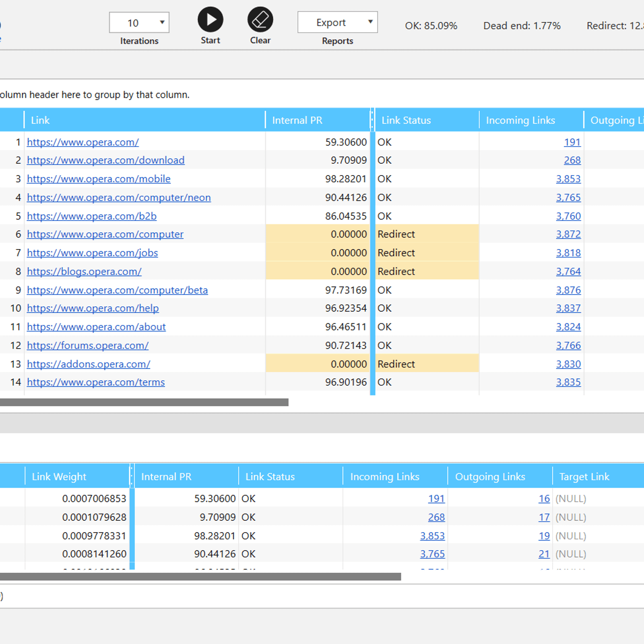Click incoming links count 268 in top table
This screenshot has width=644, height=644.
pyautogui.click(x=572, y=160)
